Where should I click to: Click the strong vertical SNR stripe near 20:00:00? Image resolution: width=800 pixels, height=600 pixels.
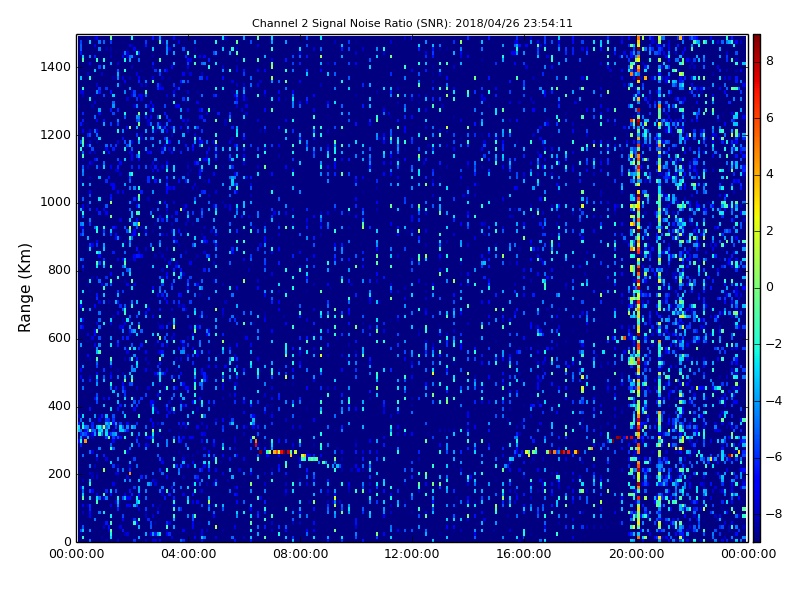pos(638,288)
